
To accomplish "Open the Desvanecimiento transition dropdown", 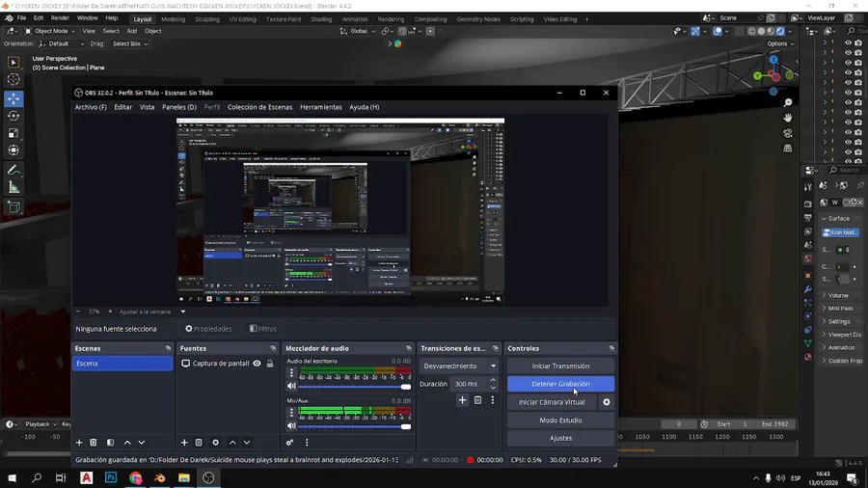I will pos(459,366).
